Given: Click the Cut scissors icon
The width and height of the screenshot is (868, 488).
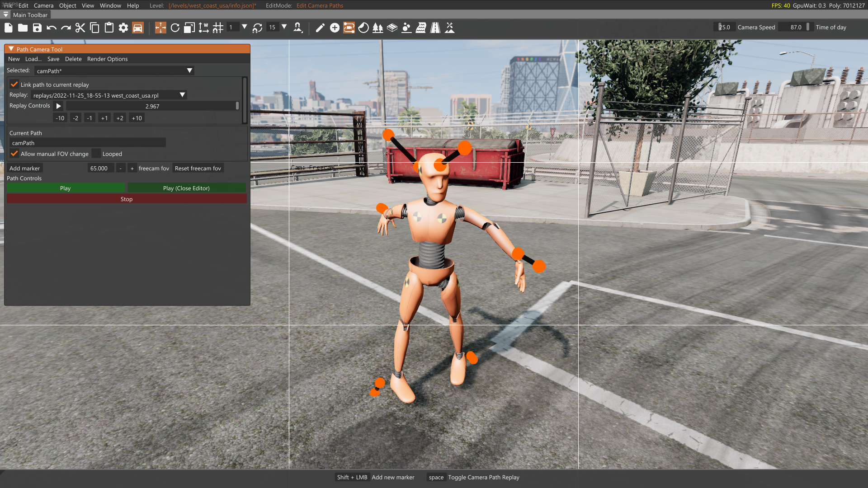Looking at the screenshot, I should click(80, 28).
